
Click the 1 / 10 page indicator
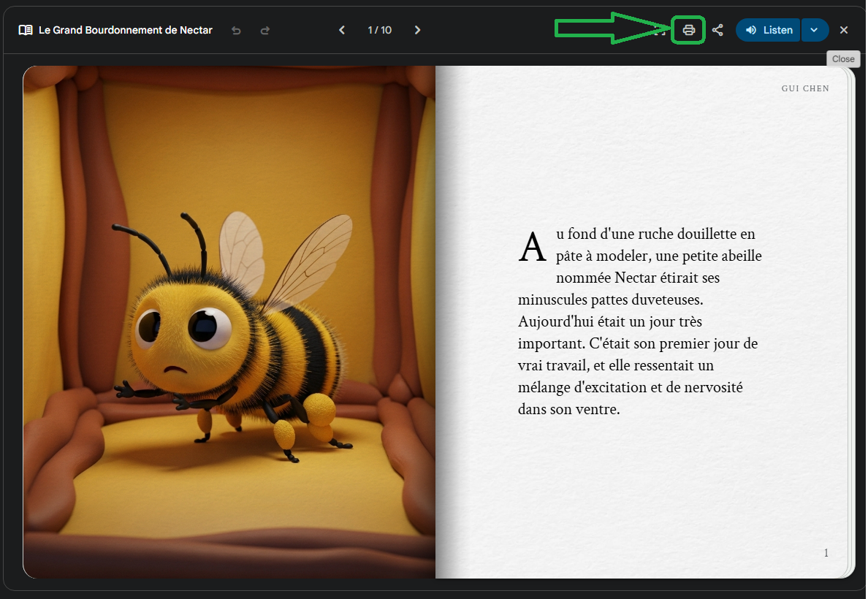click(380, 30)
